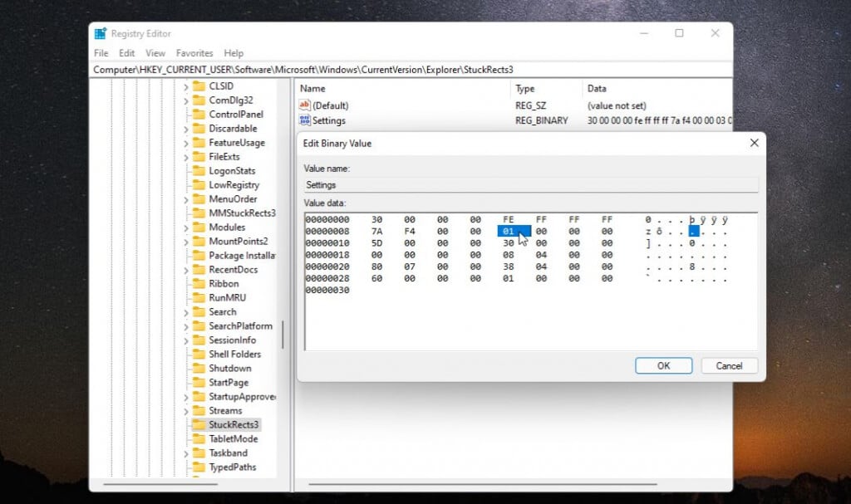851x504 pixels.
Task: Expand the Modules key
Action: 185,228
